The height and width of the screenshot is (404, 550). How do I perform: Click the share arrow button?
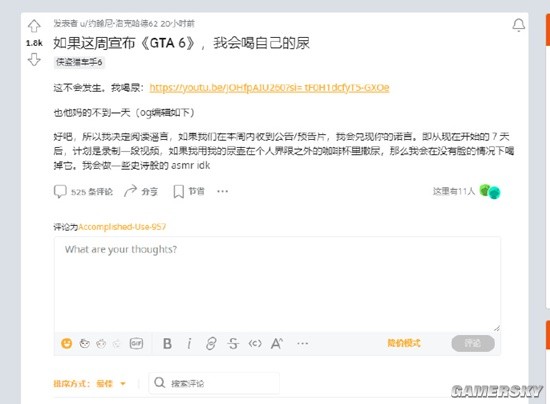[x=141, y=191]
